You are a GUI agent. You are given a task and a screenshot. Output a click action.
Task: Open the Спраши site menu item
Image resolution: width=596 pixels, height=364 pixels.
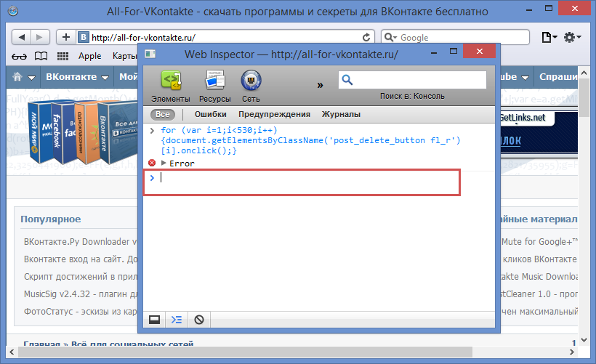point(558,77)
